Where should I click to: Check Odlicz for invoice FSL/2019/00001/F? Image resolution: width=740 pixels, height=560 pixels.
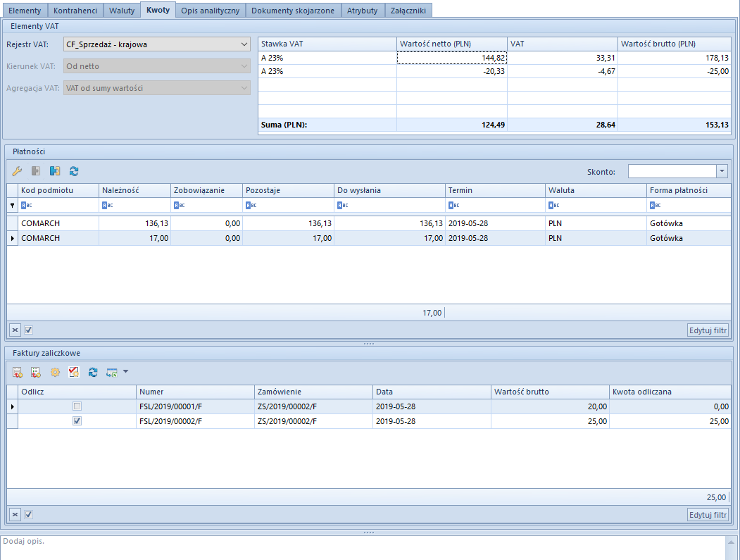[77, 406]
